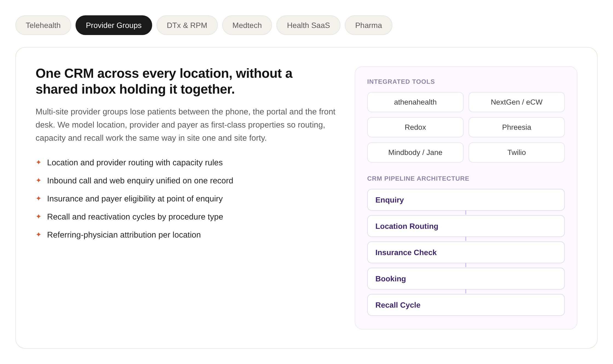This screenshot has height=364, width=613.
Task: Click 'Inbound call and web enquiry unified on one record'
Action: pyautogui.click(x=140, y=181)
